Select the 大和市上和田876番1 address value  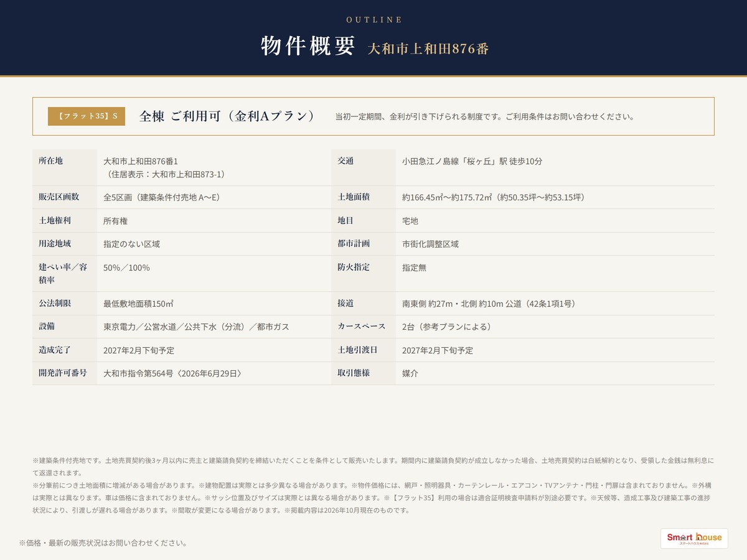tap(141, 161)
